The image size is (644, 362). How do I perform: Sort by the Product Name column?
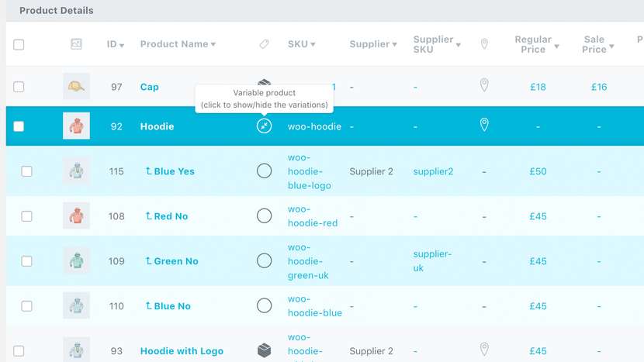pos(178,44)
